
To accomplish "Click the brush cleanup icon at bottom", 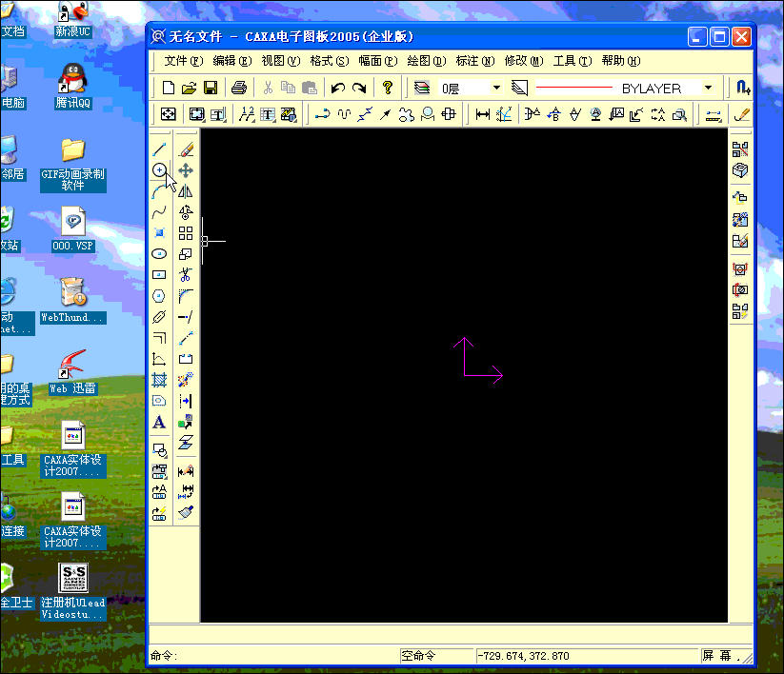I will pyautogui.click(x=186, y=512).
